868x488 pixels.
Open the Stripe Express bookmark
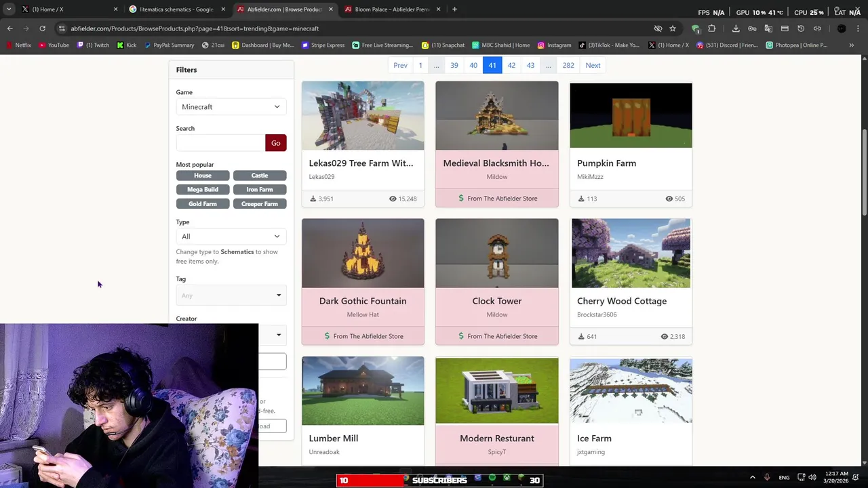coord(323,45)
